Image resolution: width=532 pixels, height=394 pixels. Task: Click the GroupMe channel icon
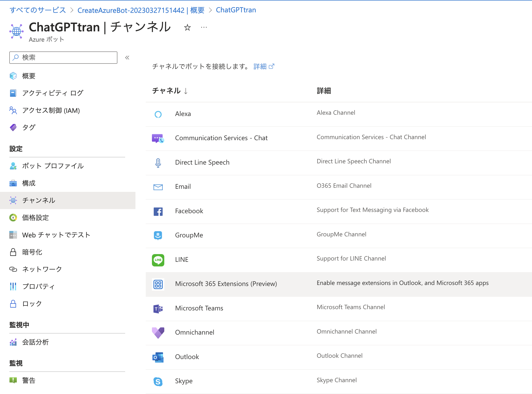coord(158,236)
